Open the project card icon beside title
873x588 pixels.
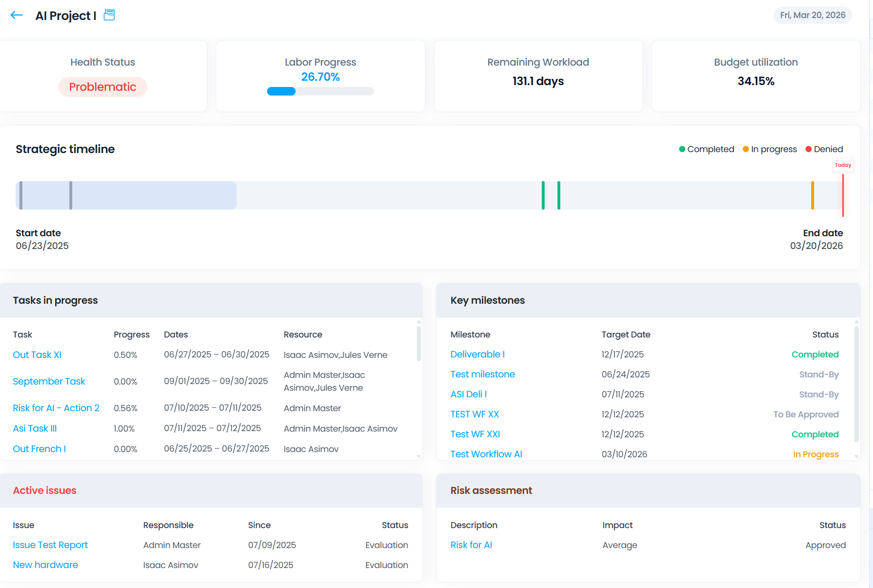tap(109, 15)
